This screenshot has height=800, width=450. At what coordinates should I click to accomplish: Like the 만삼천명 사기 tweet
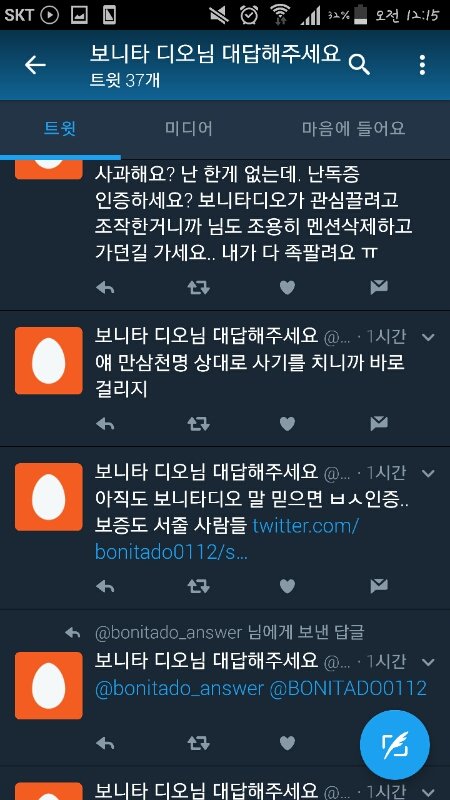[287, 423]
